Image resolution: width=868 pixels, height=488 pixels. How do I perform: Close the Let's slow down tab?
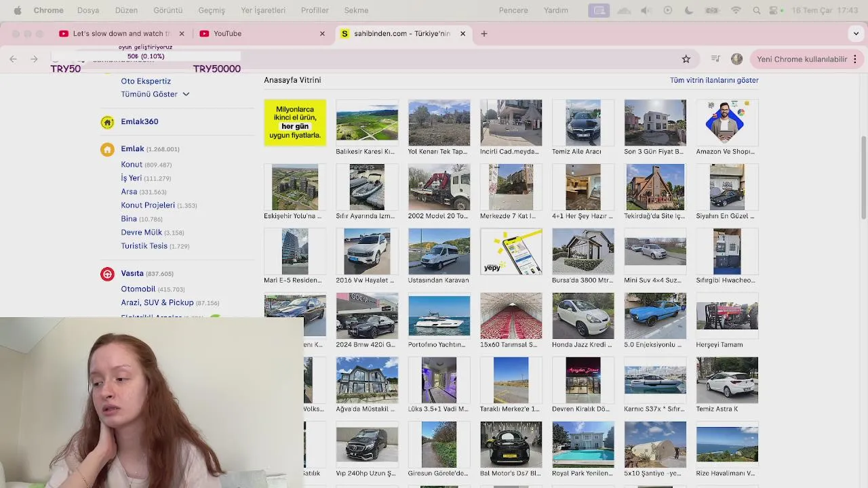(x=181, y=33)
